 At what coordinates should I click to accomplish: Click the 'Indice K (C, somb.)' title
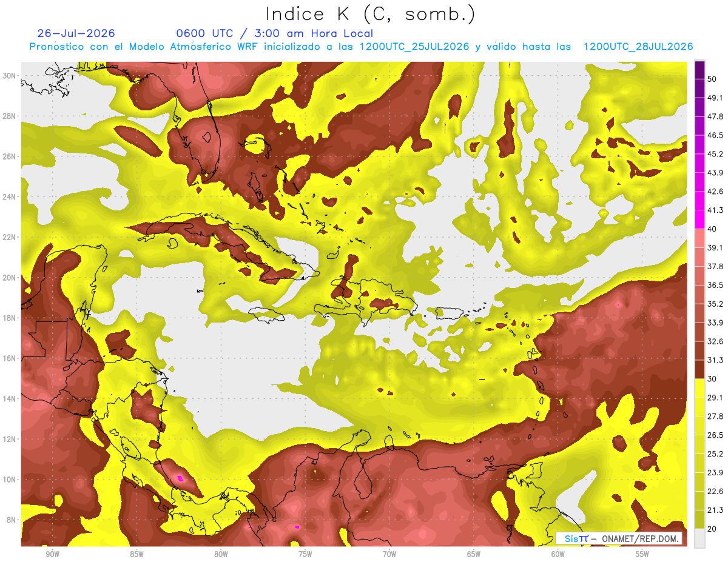(371, 13)
